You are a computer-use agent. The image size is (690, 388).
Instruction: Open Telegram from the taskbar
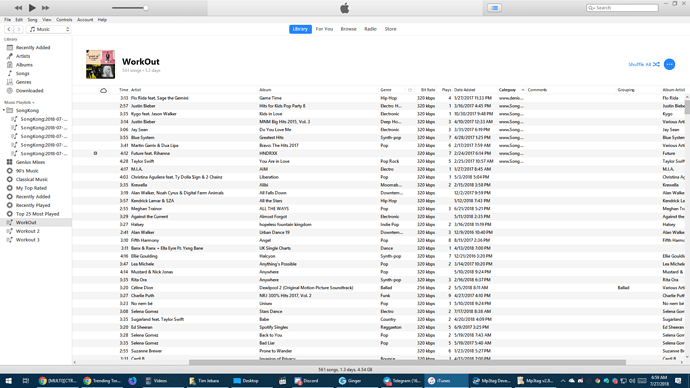[401, 381]
